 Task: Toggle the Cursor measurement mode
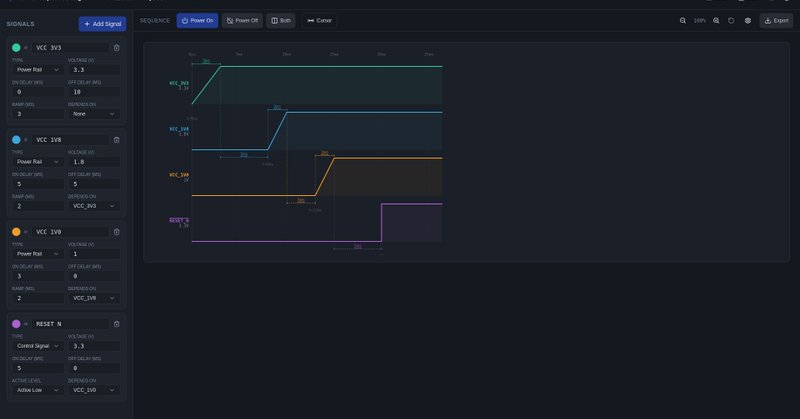(x=319, y=20)
